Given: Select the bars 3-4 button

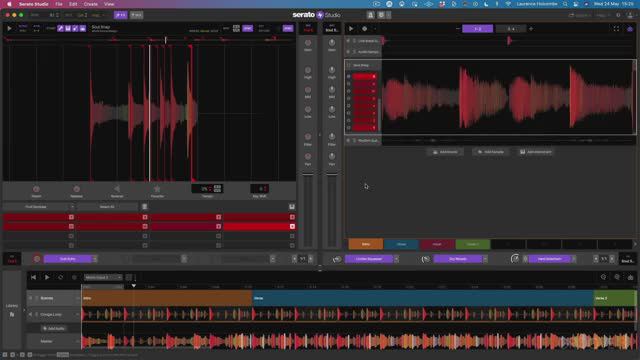Looking at the screenshot, I should (x=511, y=29).
